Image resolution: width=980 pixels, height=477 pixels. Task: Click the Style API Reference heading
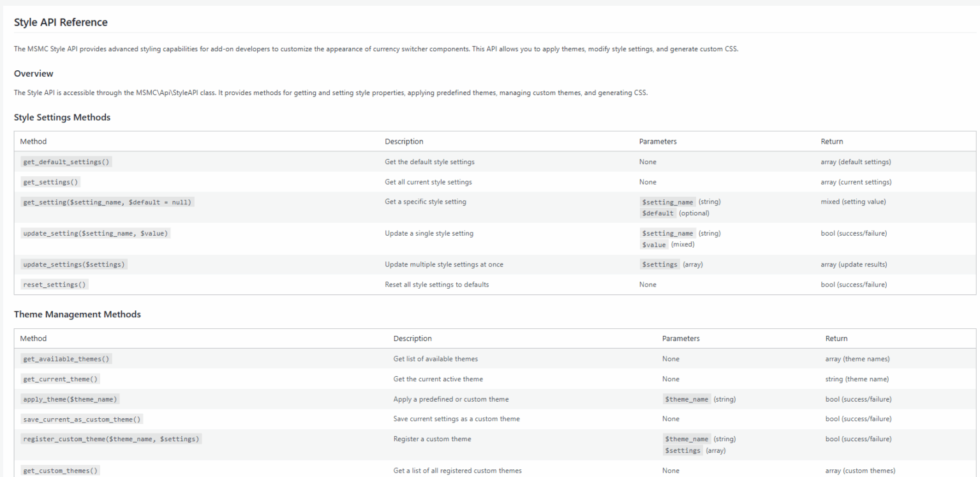tap(61, 22)
